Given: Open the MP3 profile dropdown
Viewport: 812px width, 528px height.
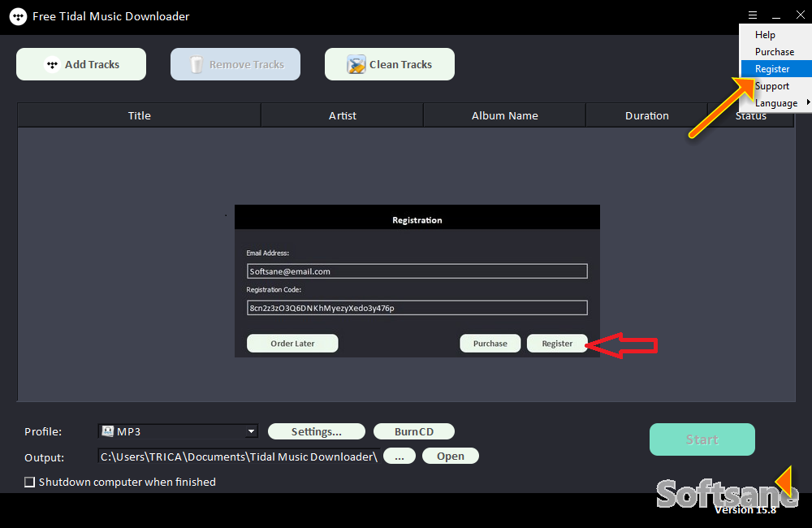Looking at the screenshot, I should (178, 431).
